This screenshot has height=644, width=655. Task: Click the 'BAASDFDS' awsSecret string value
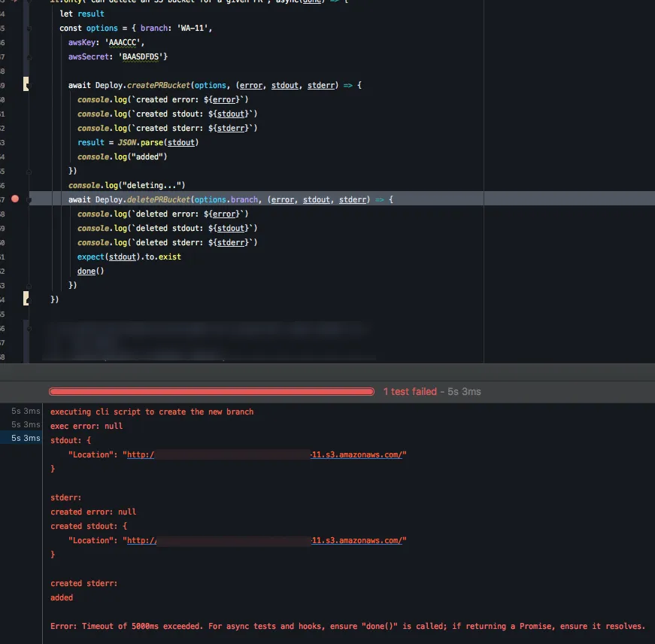(x=141, y=57)
